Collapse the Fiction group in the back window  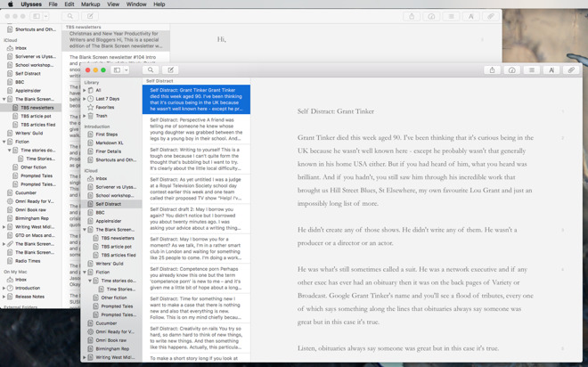pos(4,142)
